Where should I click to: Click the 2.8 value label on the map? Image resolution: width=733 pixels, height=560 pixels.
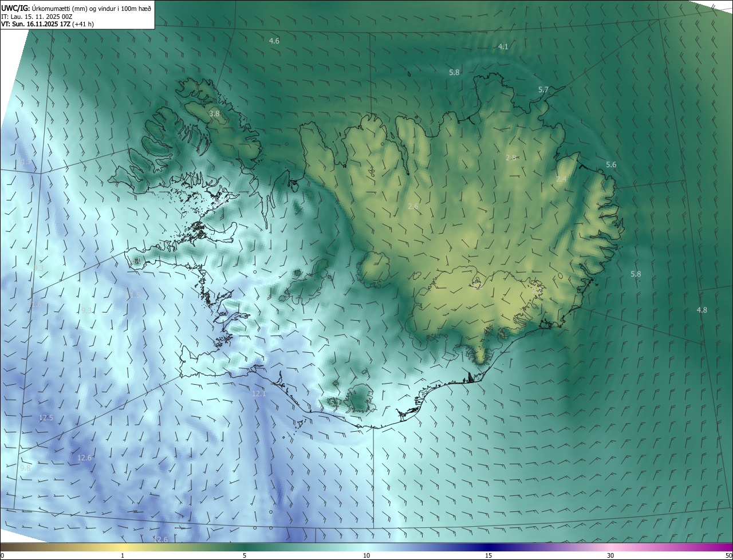(511, 157)
